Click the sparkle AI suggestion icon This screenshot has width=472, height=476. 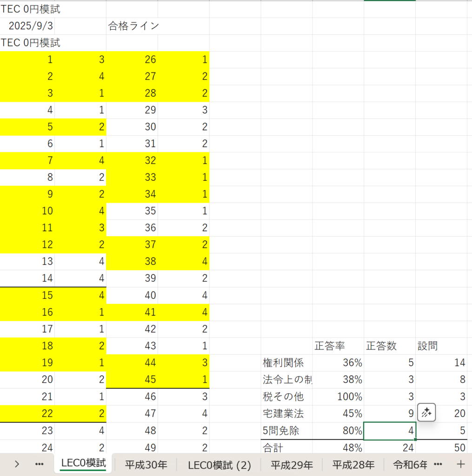pyautogui.click(x=426, y=412)
